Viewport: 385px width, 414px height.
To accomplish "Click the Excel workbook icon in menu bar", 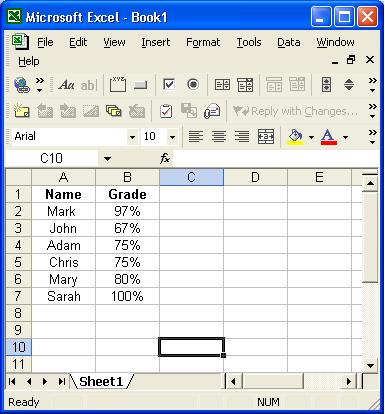I will point(20,42).
